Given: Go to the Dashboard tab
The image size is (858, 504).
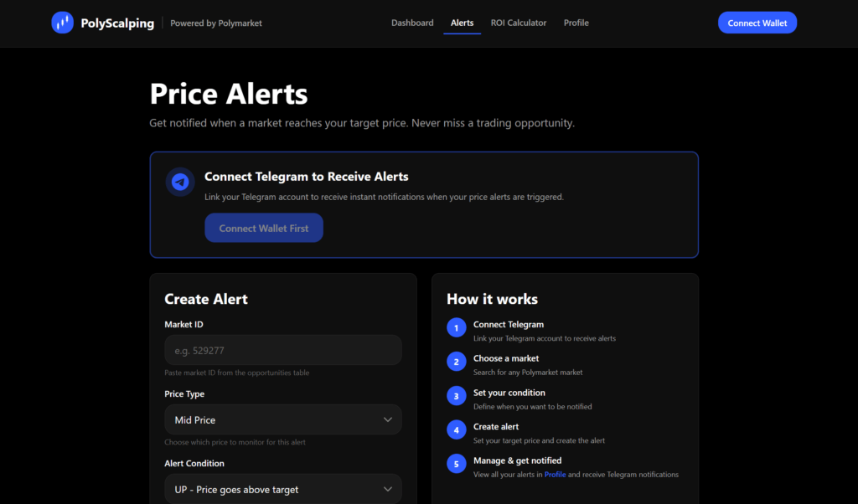Looking at the screenshot, I should pyautogui.click(x=412, y=23).
